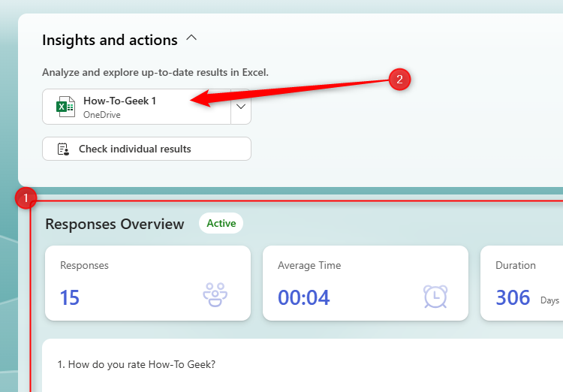Click the alarm clock icon
563x392 pixels.
click(x=435, y=296)
